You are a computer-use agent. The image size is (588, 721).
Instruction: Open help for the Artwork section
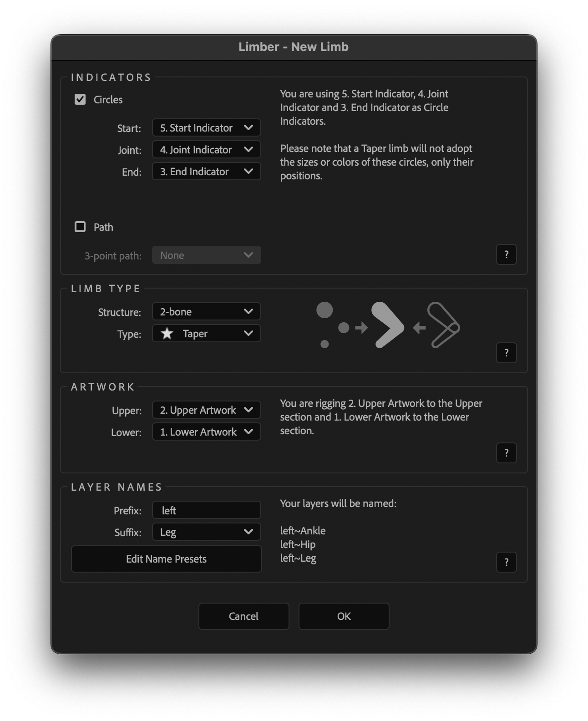[506, 453]
